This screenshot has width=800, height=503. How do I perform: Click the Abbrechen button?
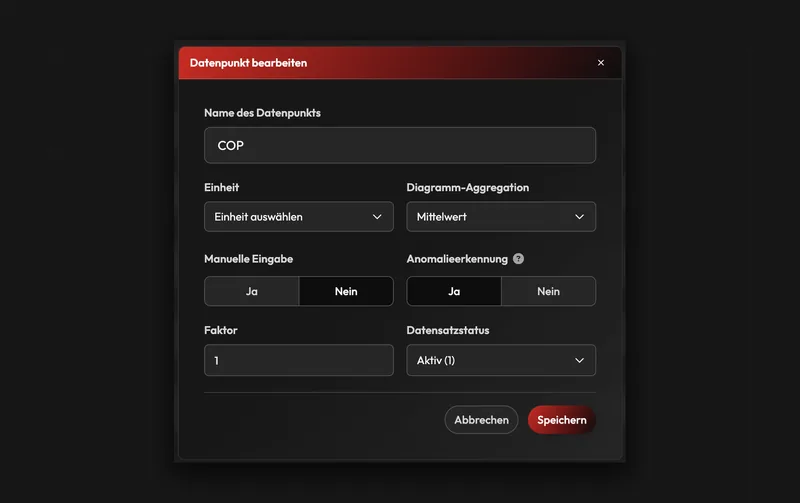pyautogui.click(x=482, y=420)
